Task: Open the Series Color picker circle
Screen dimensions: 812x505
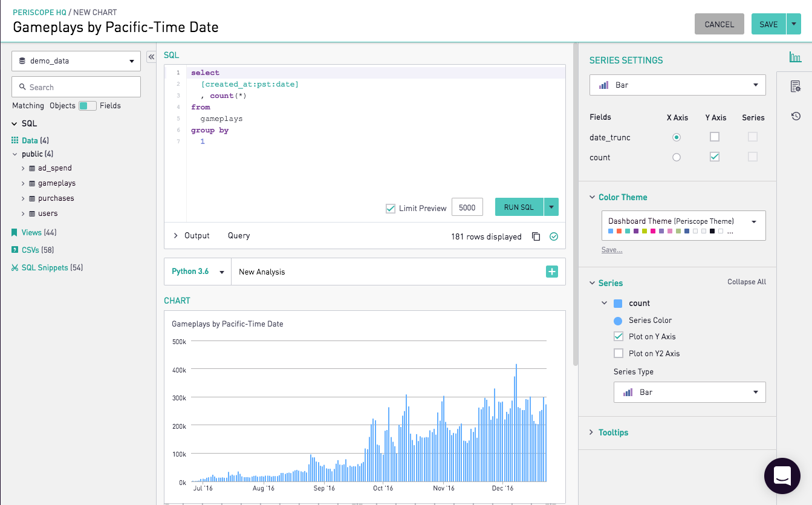Action: coord(618,321)
